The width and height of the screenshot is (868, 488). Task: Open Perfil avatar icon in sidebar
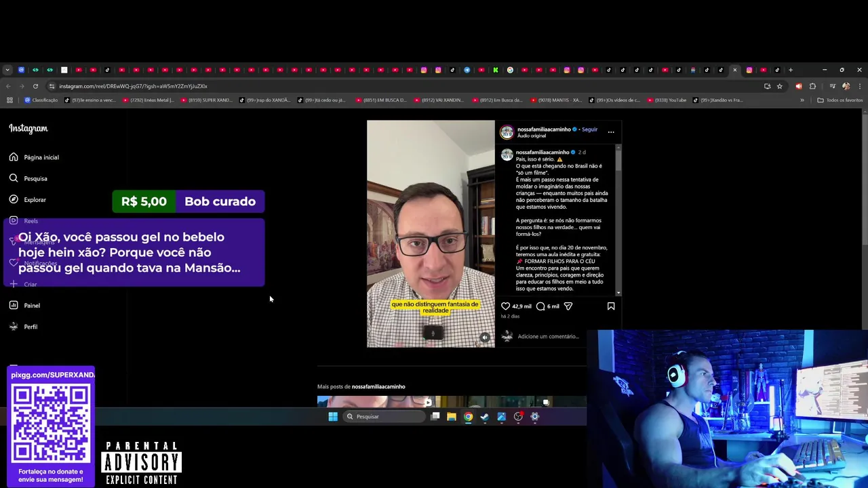click(x=14, y=327)
